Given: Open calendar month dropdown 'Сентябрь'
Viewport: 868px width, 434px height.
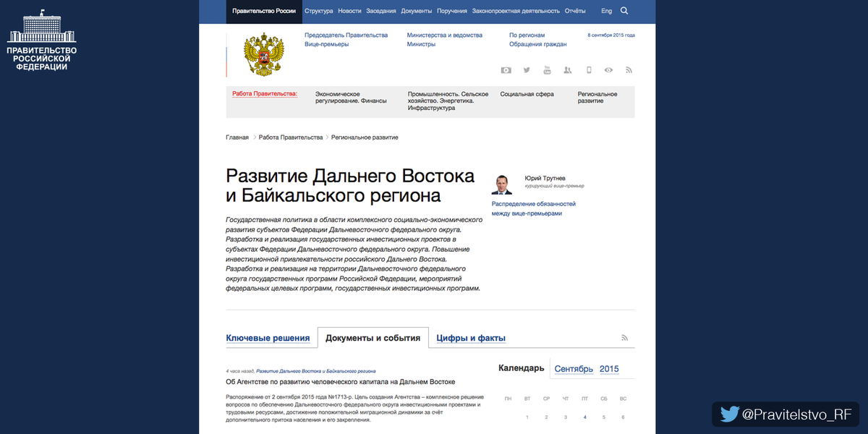Looking at the screenshot, I should pos(574,369).
